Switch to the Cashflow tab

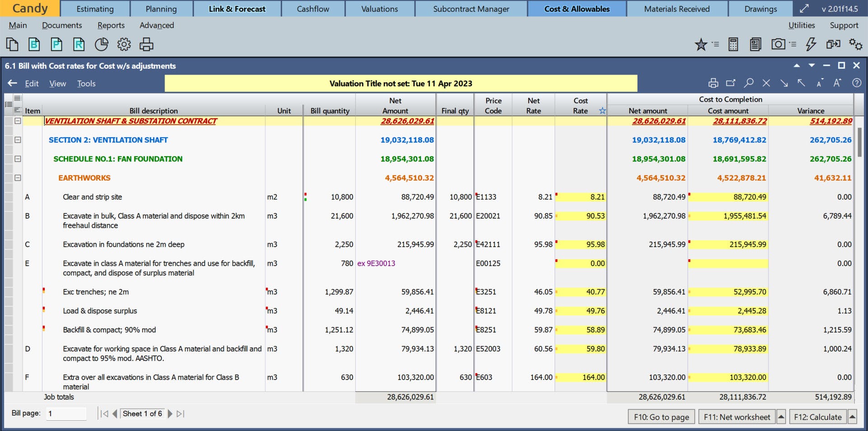pos(313,9)
